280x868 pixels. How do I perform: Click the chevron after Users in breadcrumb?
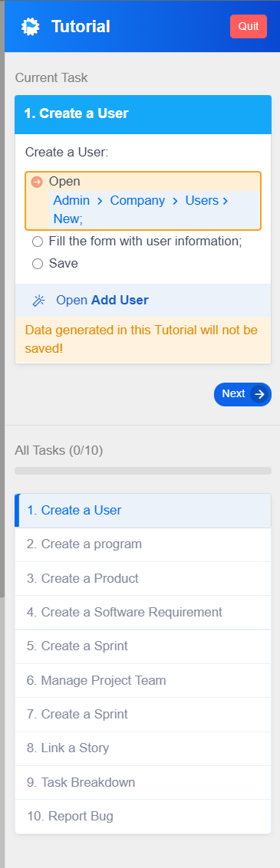226,201
